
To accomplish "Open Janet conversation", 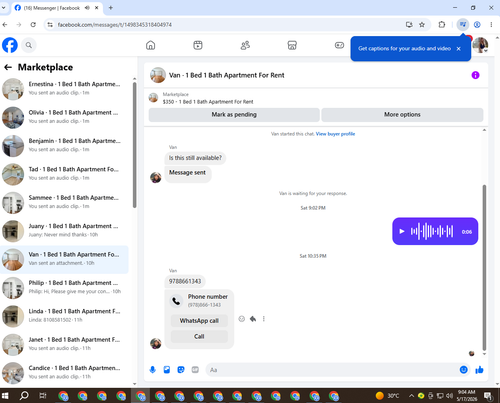I will pos(64,344).
